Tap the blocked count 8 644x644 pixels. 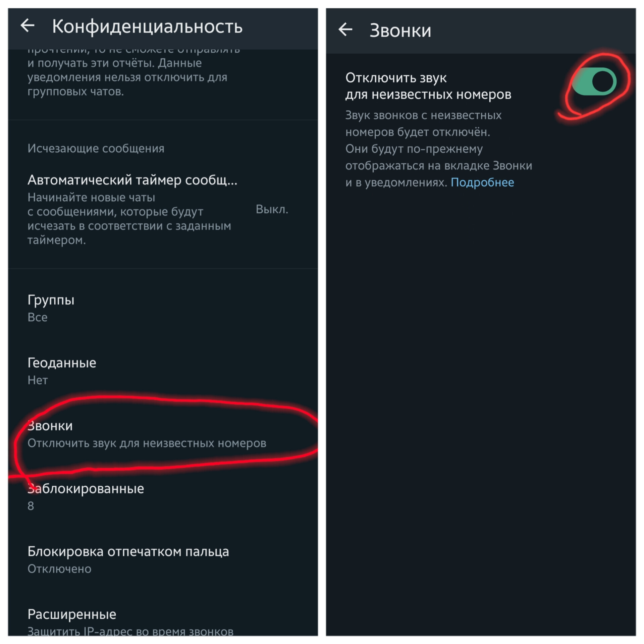31,506
